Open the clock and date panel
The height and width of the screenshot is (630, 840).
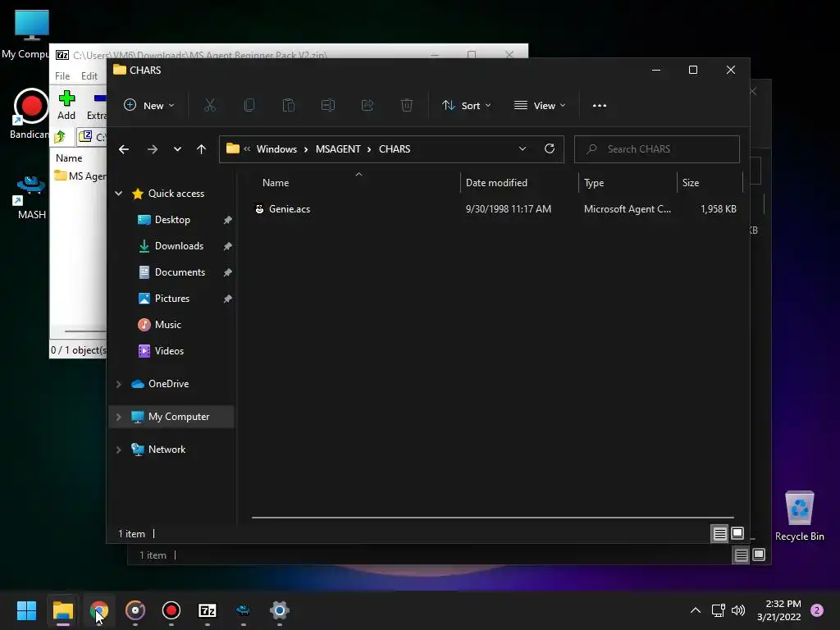tap(779, 610)
